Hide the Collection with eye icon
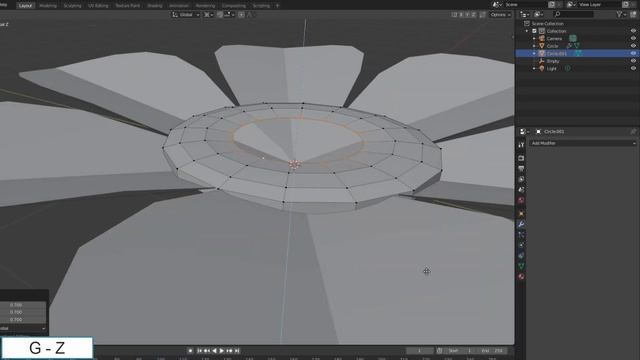 (x=633, y=31)
